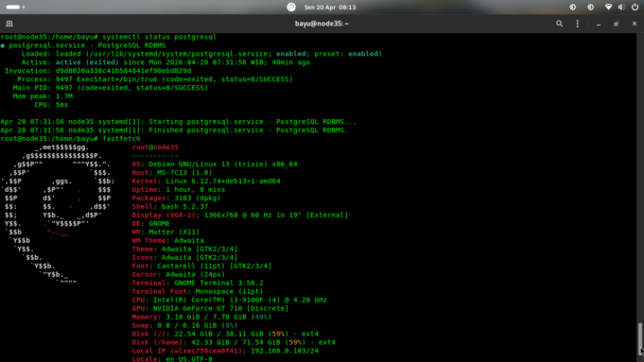Click the WM: Mutter (X11) line
The height and width of the screenshot is (362, 644).
tap(165, 233)
